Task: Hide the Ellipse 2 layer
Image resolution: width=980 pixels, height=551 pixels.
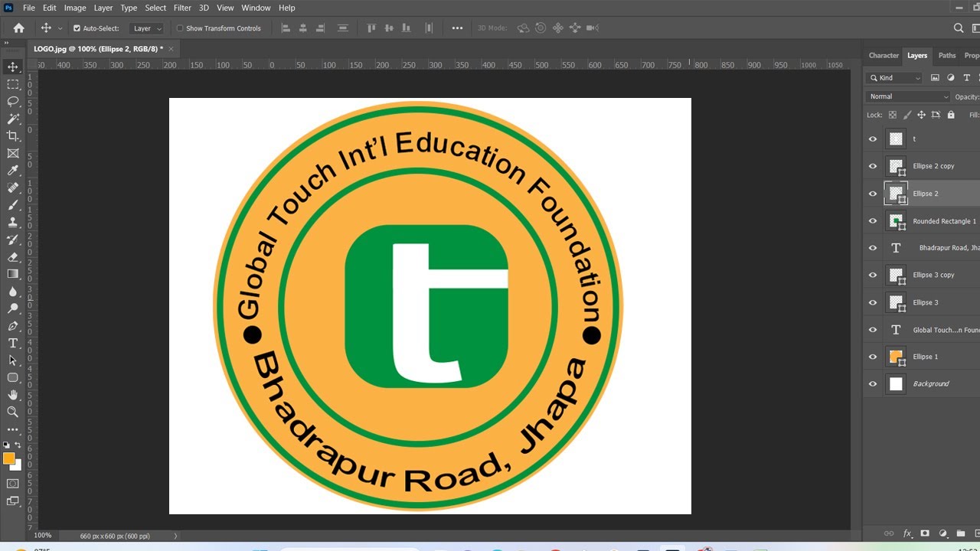Action: tap(873, 194)
